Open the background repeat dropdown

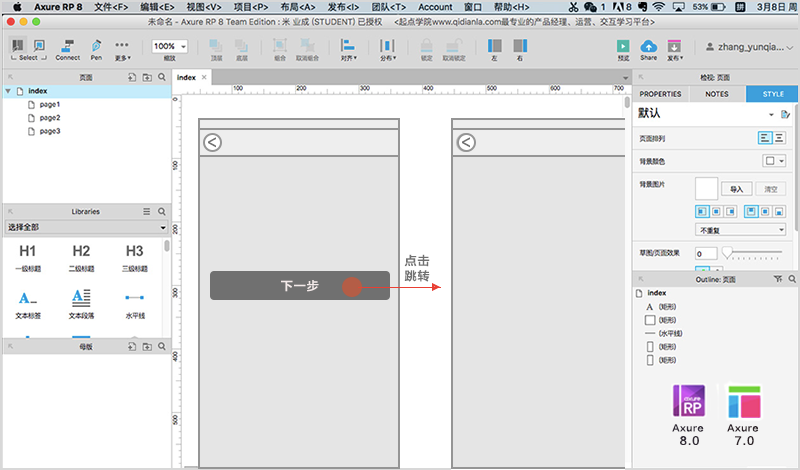(x=740, y=230)
